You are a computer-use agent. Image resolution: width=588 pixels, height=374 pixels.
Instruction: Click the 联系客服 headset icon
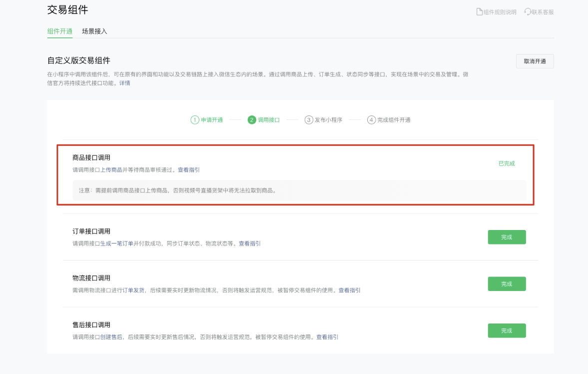click(x=527, y=11)
